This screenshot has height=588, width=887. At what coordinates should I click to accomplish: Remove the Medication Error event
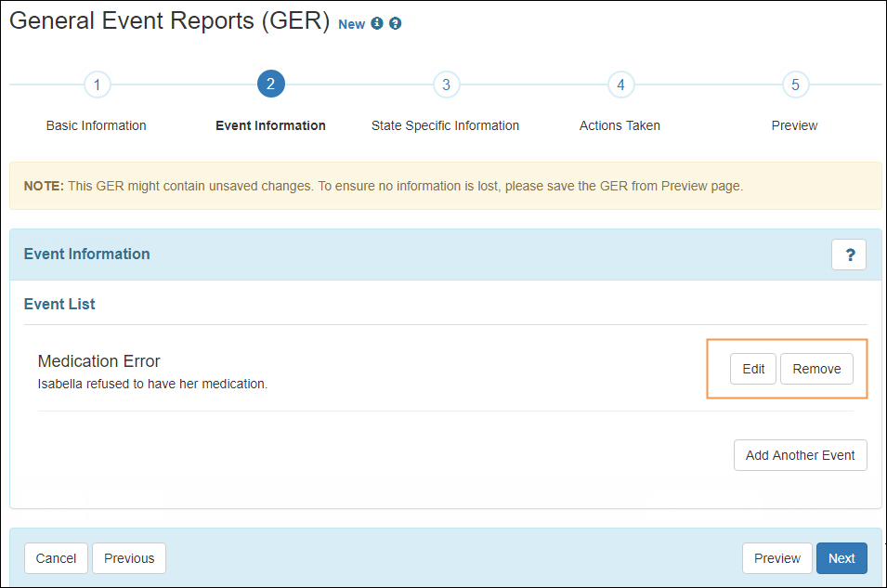click(x=816, y=369)
